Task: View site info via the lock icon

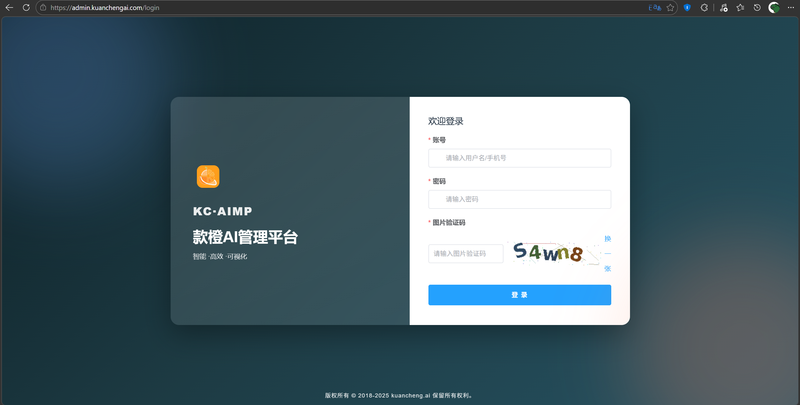Action: tap(43, 8)
